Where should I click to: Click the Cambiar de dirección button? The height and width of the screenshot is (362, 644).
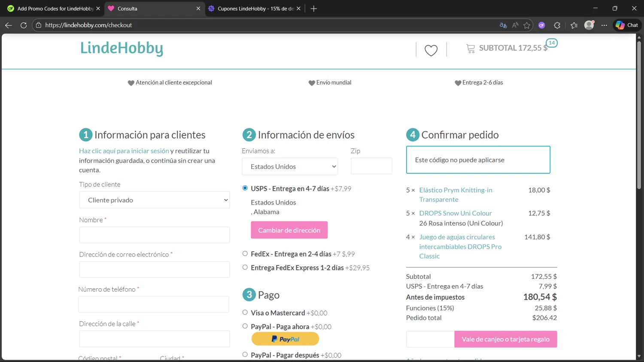point(289,230)
